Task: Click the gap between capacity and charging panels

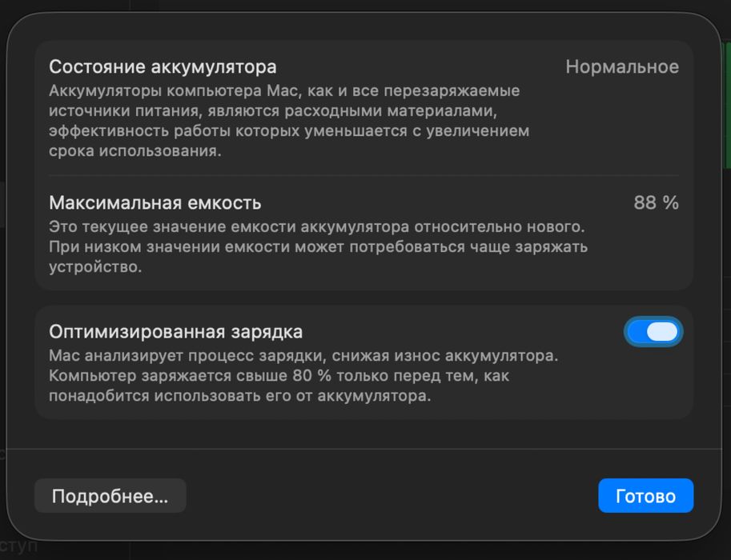Action: click(363, 298)
